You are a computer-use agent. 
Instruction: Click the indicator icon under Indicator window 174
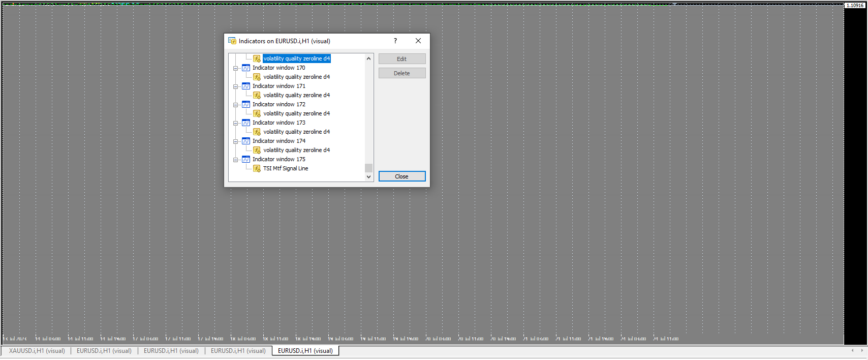[x=257, y=150]
